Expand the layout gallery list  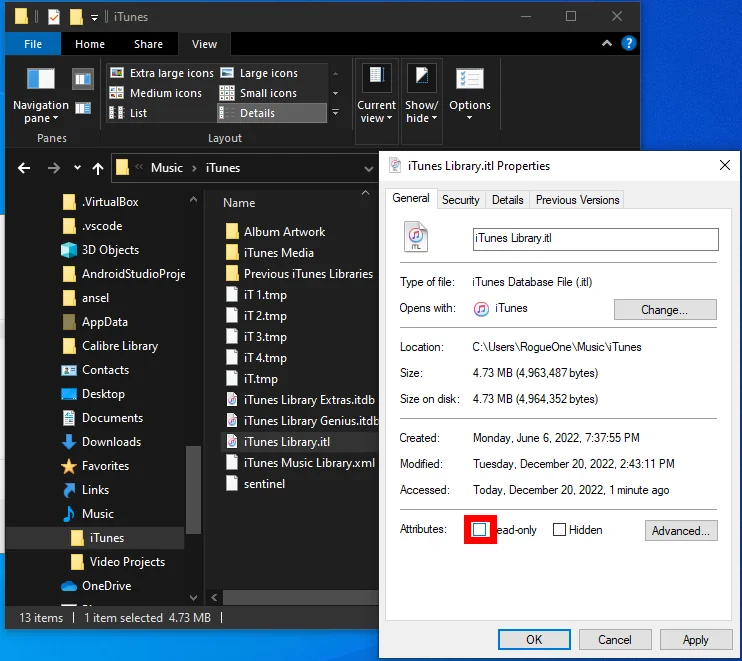(336, 113)
